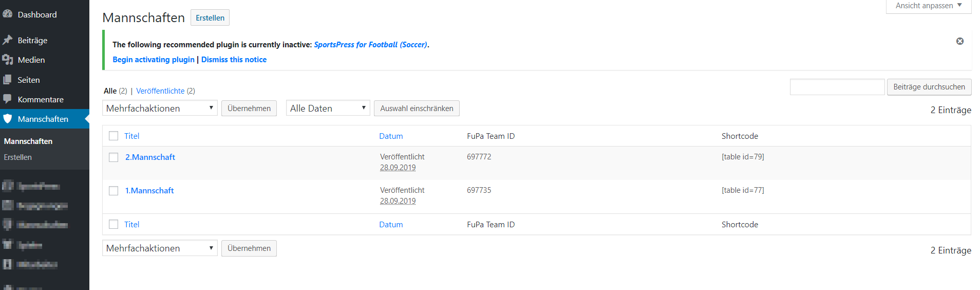980x290 pixels.
Task: Toggle the select-all checkbox in the table footer
Action: 114,224
